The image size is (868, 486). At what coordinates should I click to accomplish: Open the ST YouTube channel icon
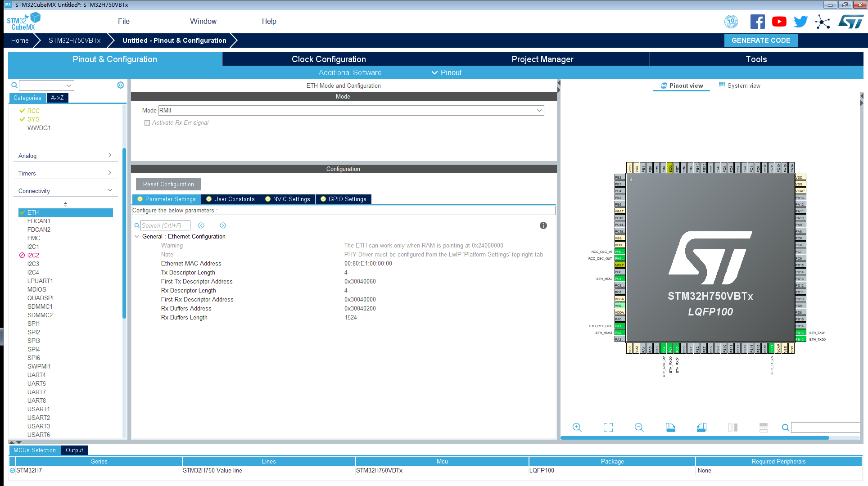(779, 22)
